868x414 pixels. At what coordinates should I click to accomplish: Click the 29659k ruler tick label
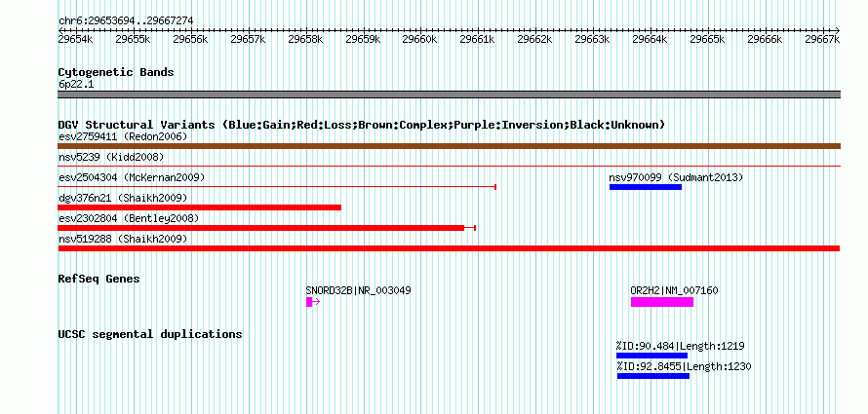363,39
